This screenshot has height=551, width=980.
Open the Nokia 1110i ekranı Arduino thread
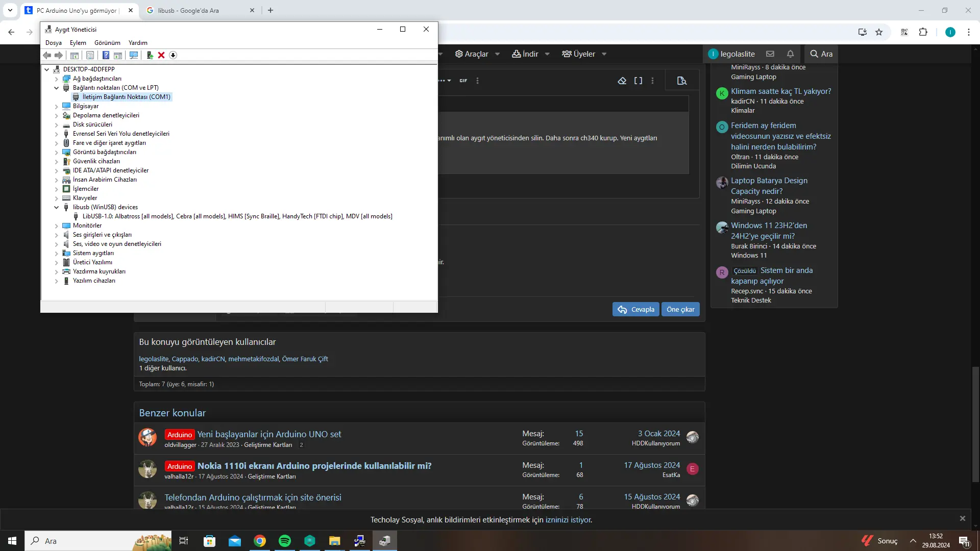point(314,466)
